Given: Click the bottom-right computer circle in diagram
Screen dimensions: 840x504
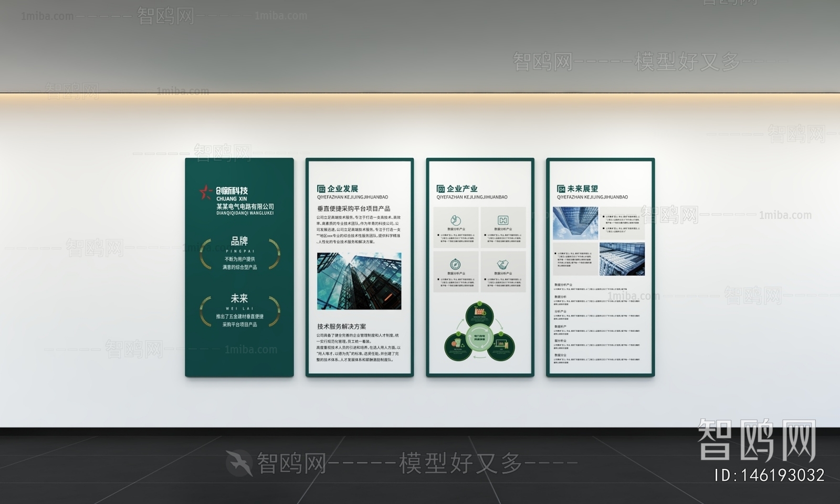Looking at the screenshot, I should coord(501,346).
